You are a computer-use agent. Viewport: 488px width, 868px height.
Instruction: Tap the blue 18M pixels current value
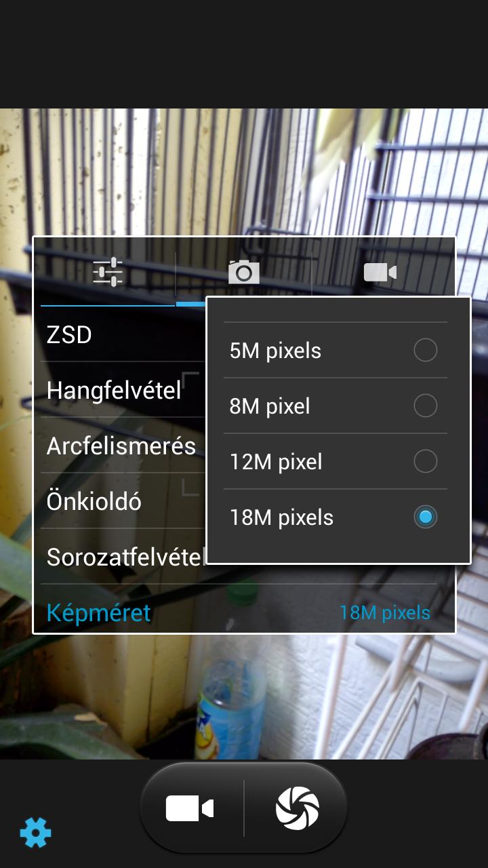point(385,612)
